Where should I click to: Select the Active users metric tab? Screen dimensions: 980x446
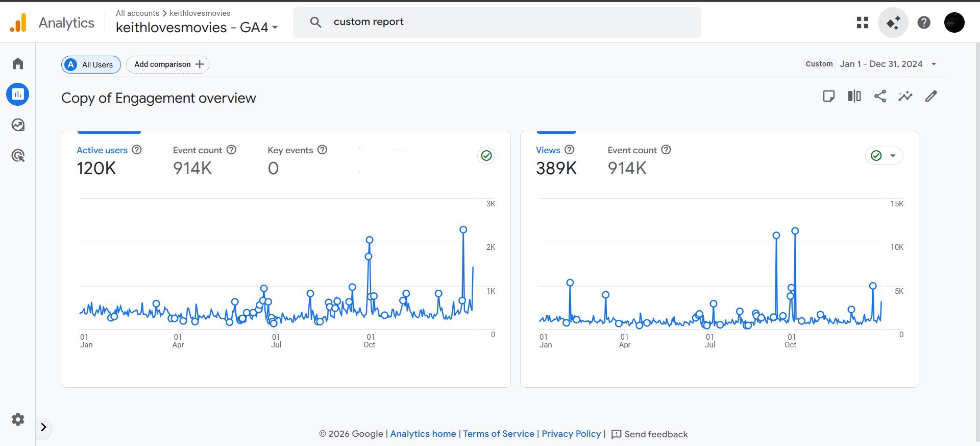point(102,150)
